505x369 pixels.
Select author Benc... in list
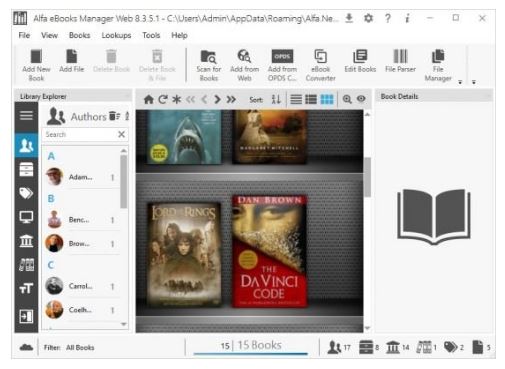[x=82, y=220]
